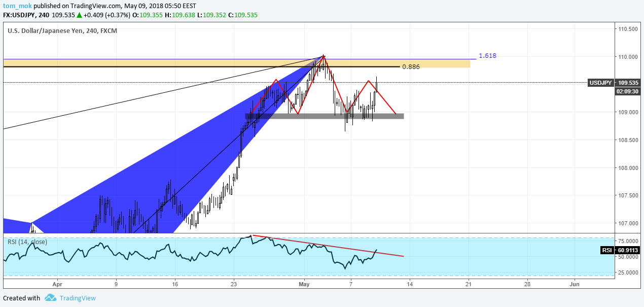Image resolution: width=644 pixels, height=307 pixels.
Task: Click the countdown timer 02:09:30
Action: point(628,91)
